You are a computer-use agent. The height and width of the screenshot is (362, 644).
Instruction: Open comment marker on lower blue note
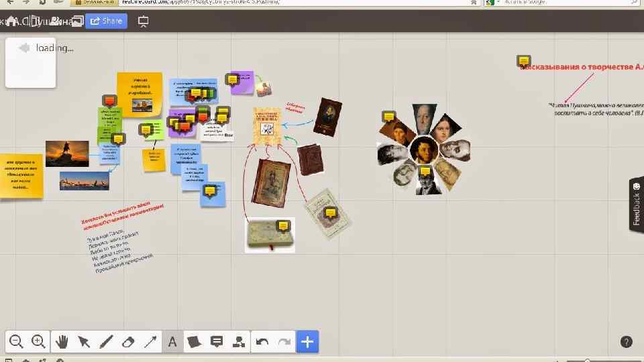pyautogui.click(x=210, y=191)
